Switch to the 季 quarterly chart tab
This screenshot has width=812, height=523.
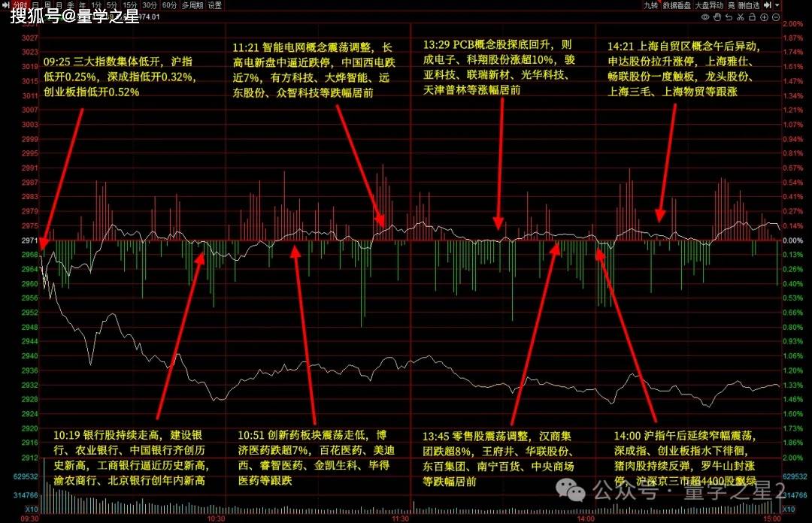coord(71,5)
